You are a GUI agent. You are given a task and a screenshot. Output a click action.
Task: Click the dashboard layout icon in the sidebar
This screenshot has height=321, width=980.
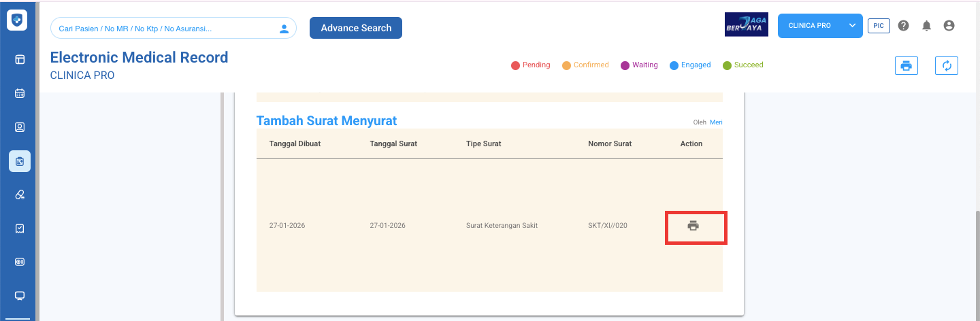tap(20, 59)
